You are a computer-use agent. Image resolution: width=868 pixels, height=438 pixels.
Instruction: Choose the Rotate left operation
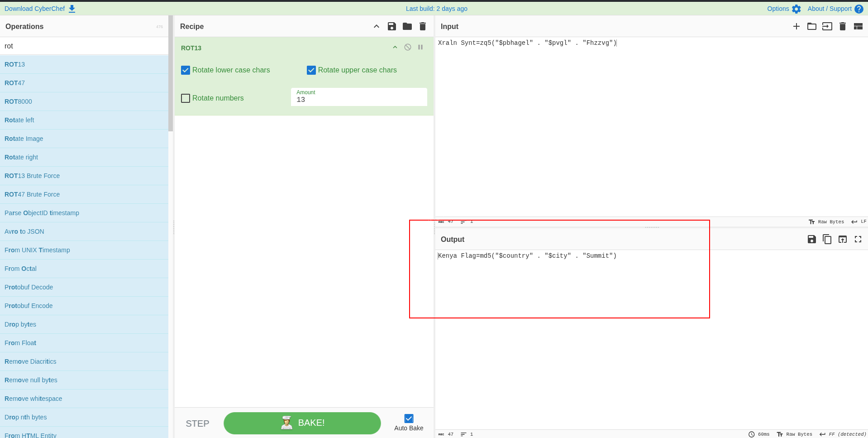[x=84, y=120]
